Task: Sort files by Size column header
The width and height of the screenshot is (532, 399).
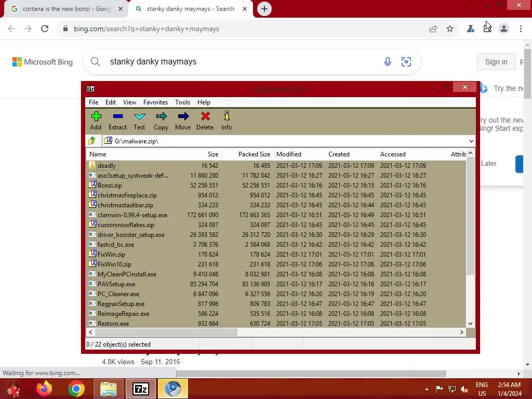Action: pyautogui.click(x=195, y=154)
